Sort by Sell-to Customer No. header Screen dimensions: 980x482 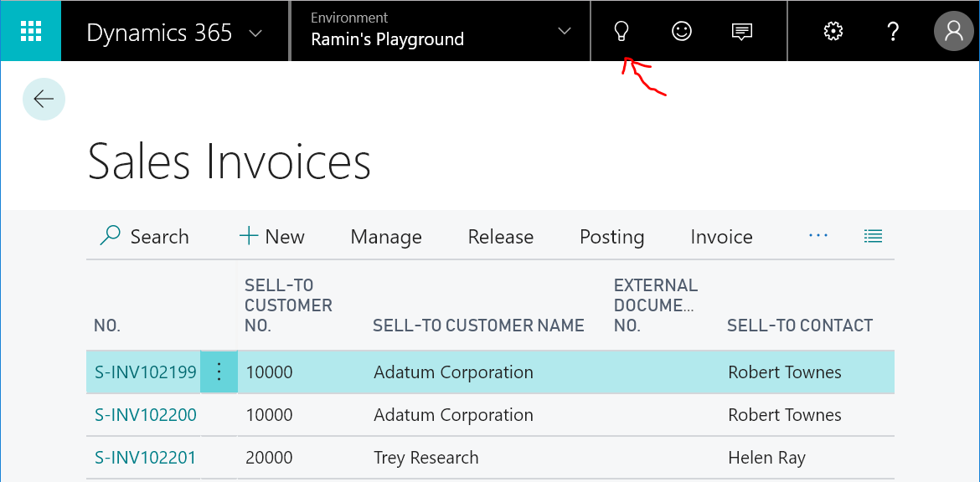(288, 305)
